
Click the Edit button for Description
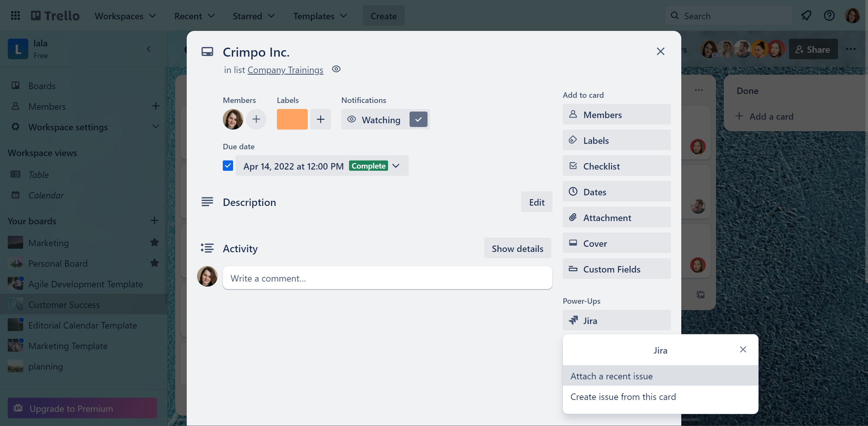[536, 202]
